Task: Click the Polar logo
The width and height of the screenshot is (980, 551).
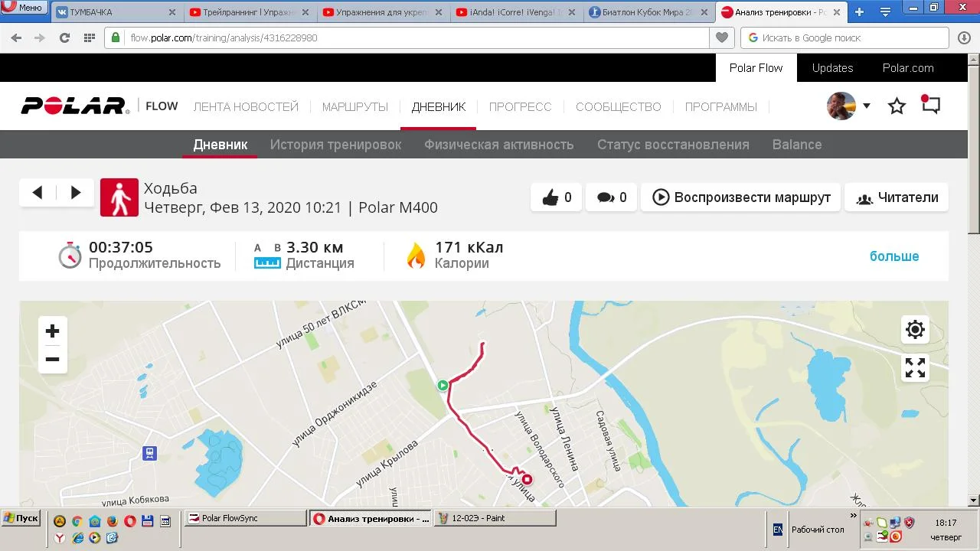Action: [73, 106]
